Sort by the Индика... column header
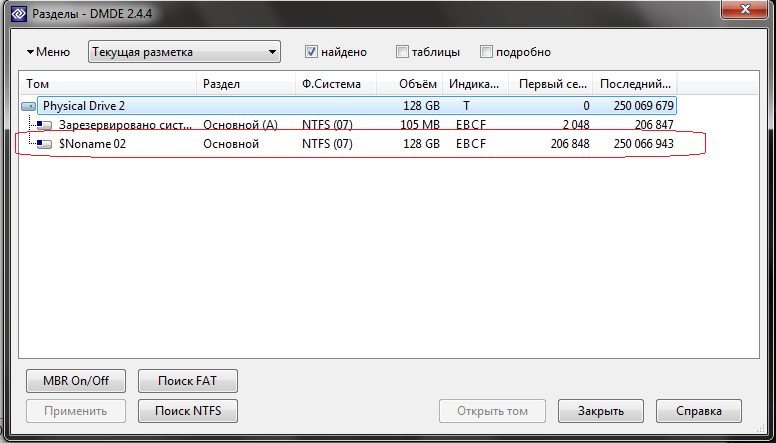 click(x=476, y=84)
